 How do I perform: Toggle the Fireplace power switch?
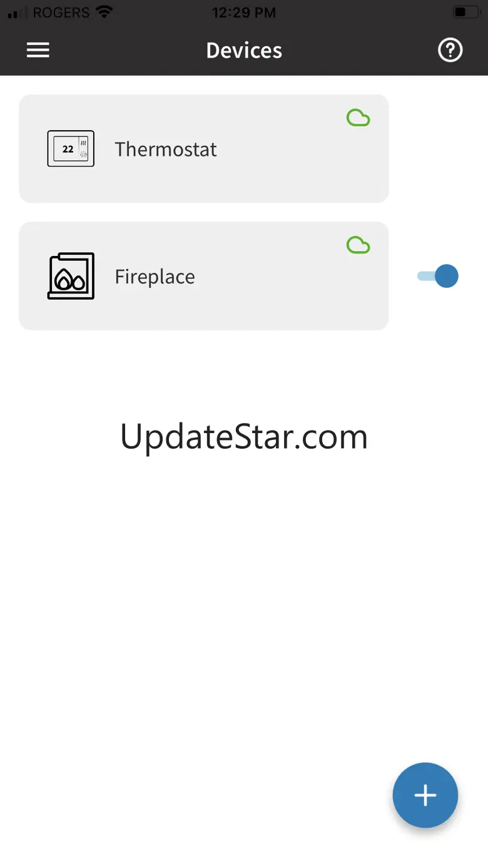pos(438,276)
